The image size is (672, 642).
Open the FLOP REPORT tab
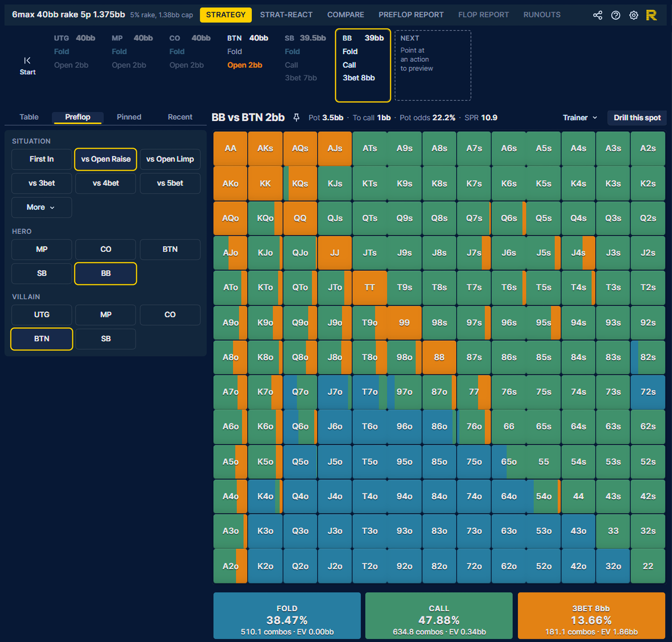[484, 15]
